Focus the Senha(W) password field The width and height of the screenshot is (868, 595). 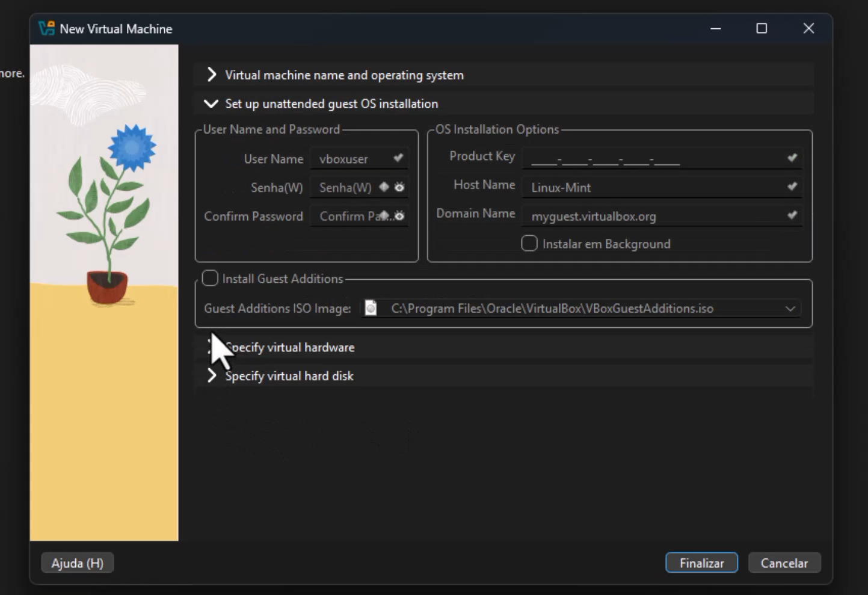(359, 188)
